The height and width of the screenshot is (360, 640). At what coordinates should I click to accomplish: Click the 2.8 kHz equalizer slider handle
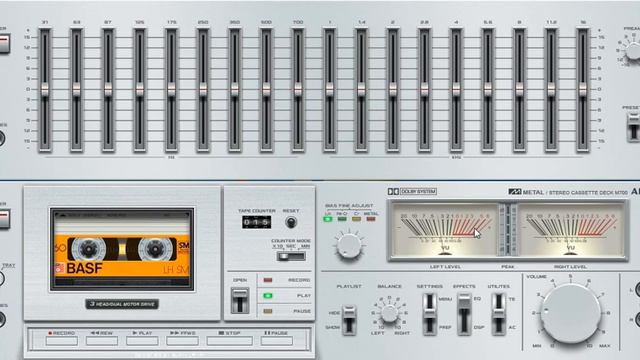click(x=424, y=89)
